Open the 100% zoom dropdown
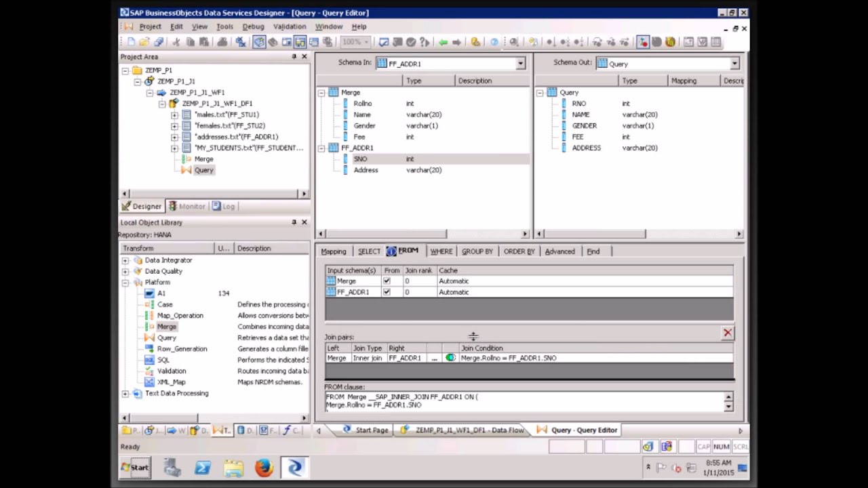 pos(366,42)
